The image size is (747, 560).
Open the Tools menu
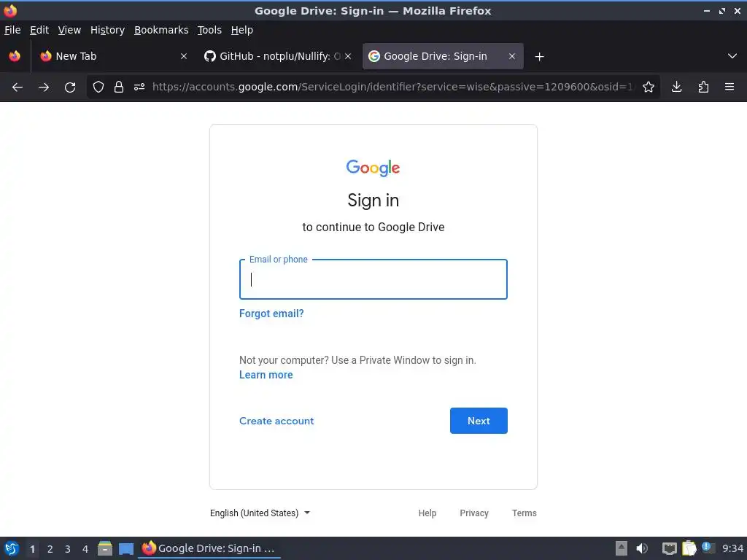(209, 30)
